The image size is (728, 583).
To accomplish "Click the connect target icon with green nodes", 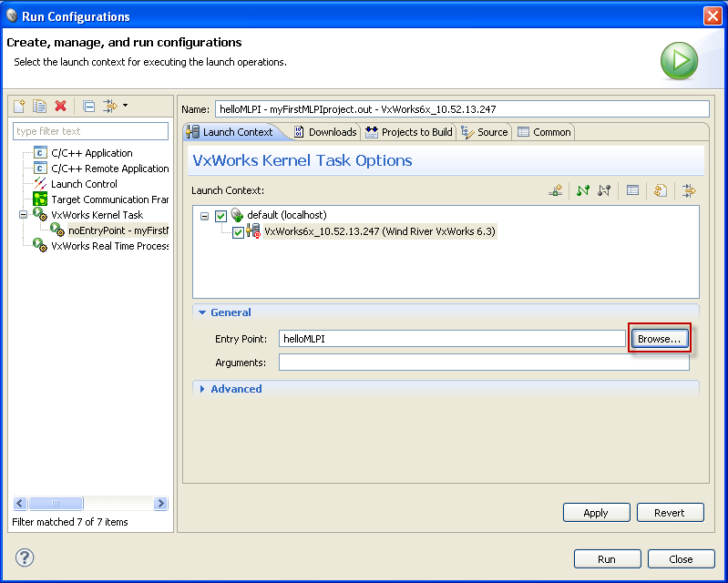I will 583,190.
